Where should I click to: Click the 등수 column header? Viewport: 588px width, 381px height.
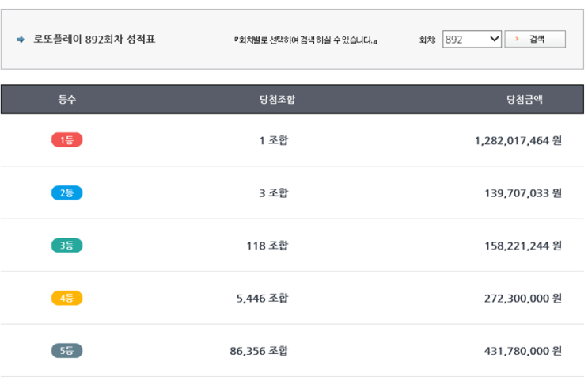click(x=67, y=100)
